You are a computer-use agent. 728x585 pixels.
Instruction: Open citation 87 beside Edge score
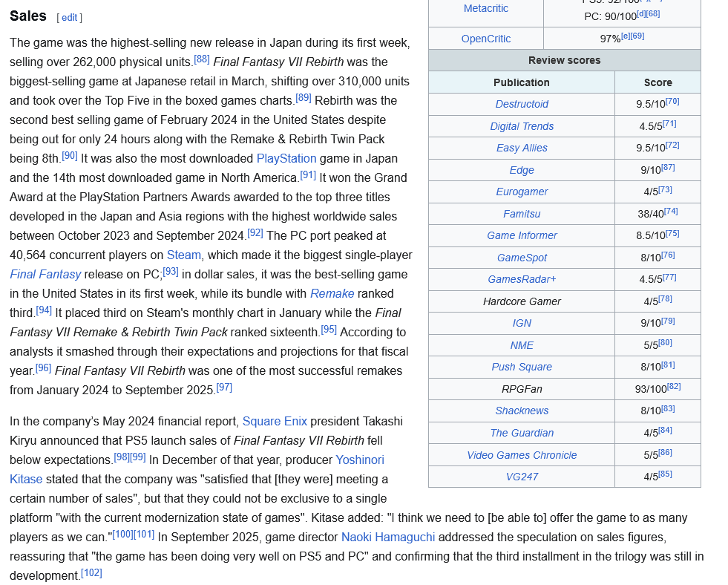(668, 167)
